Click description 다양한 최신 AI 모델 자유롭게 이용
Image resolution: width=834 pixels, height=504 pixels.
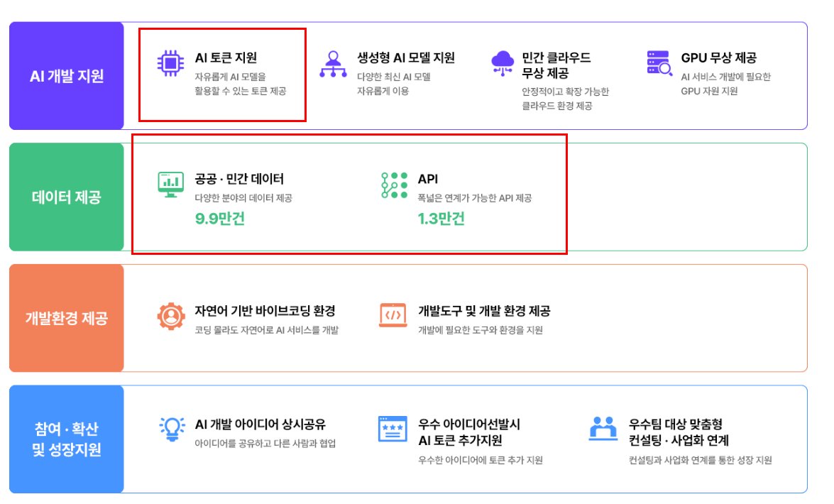394,84
